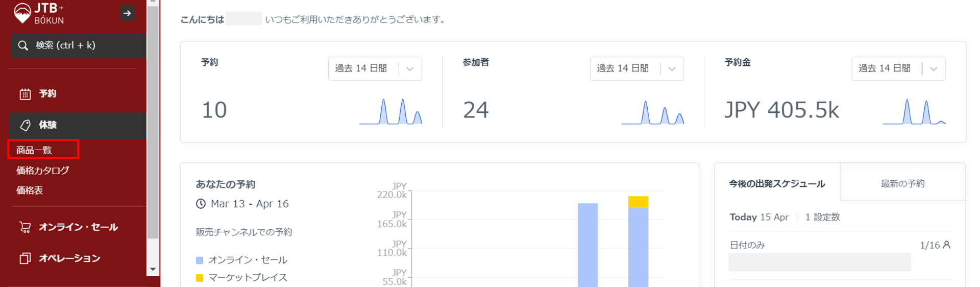
Task: Click the オペレーション copy icon
Action: pyautogui.click(x=25, y=258)
